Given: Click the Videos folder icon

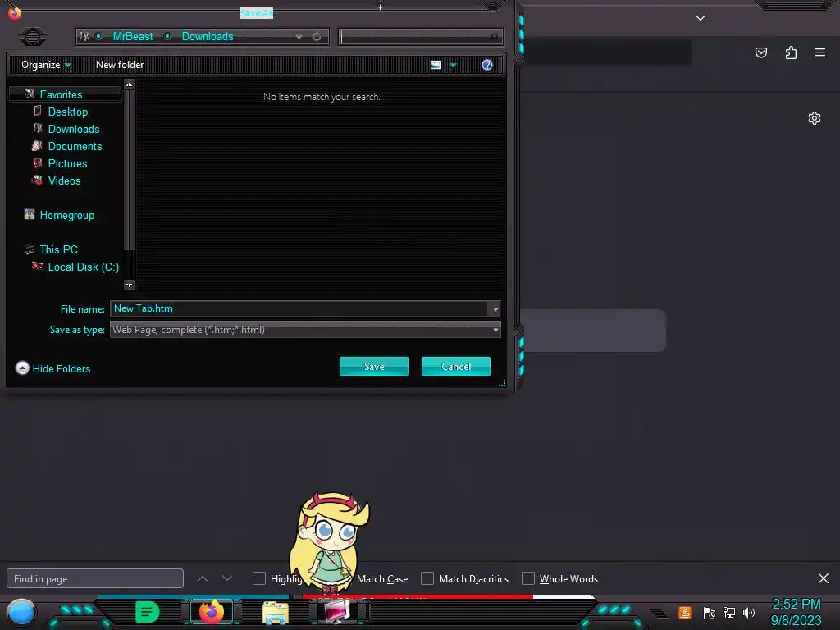Looking at the screenshot, I should (x=37, y=180).
